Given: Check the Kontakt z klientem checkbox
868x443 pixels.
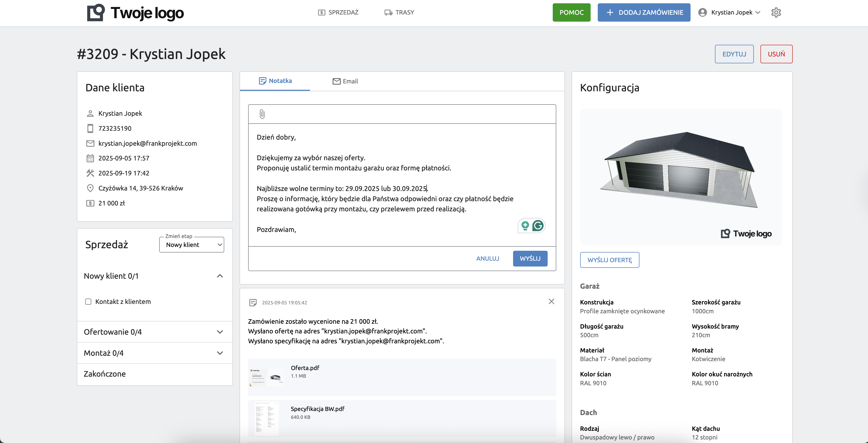Looking at the screenshot, I should point(88,302).
